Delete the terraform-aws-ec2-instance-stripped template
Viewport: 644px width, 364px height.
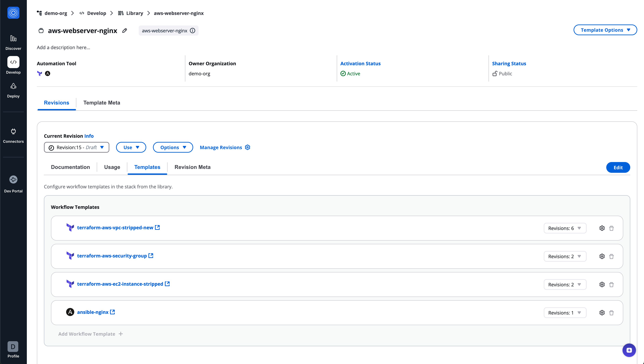611,284
